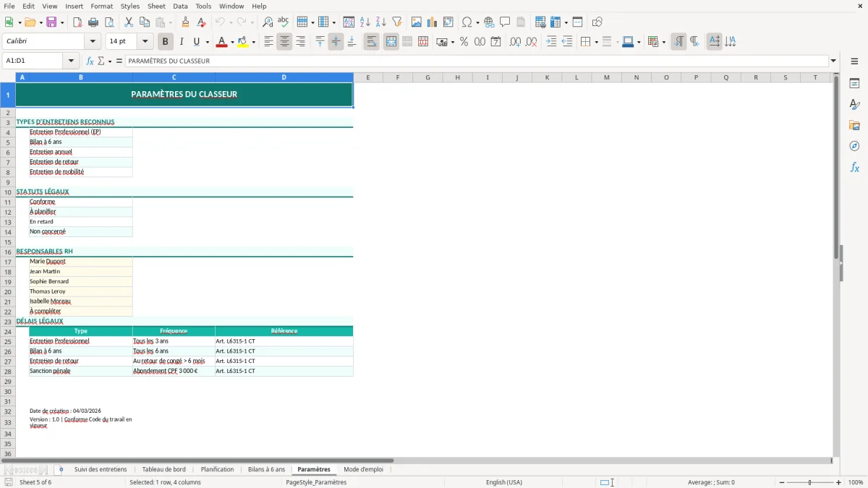Open the sidebar Gallery panel icon

(x=854, y=126)
